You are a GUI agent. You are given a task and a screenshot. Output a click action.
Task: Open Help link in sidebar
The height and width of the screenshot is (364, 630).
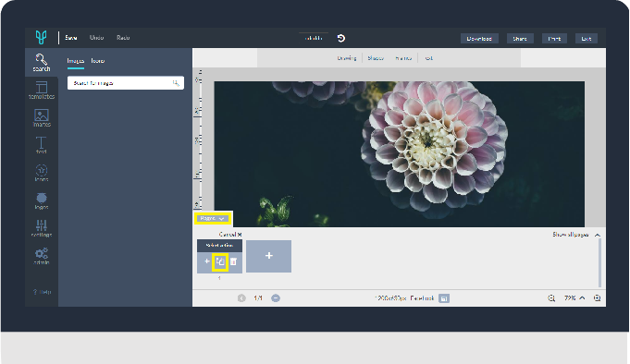tap(42, 292)
